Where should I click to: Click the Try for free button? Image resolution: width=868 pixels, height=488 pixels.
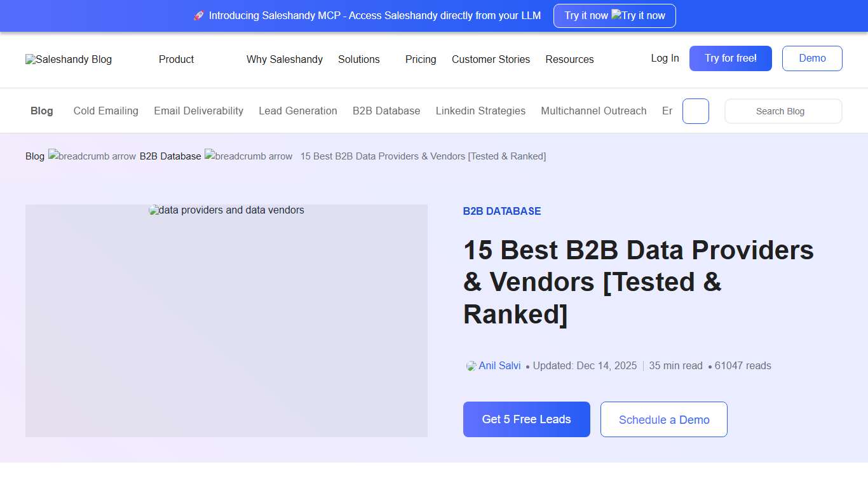click(730, 58)
